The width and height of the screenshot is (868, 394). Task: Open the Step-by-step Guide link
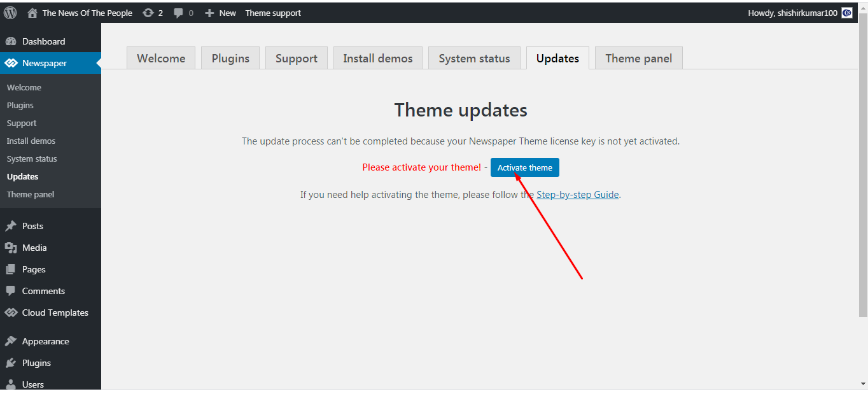[x=578, y=195]
